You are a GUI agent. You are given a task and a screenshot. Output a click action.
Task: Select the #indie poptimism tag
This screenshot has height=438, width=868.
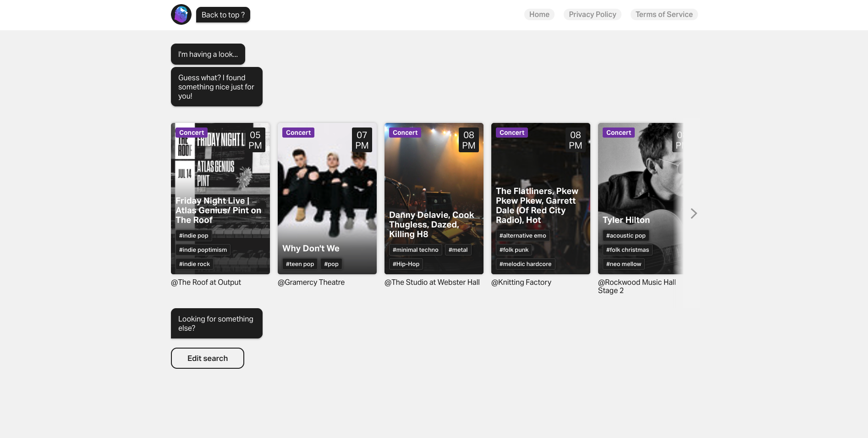click(x=203, y=250)
